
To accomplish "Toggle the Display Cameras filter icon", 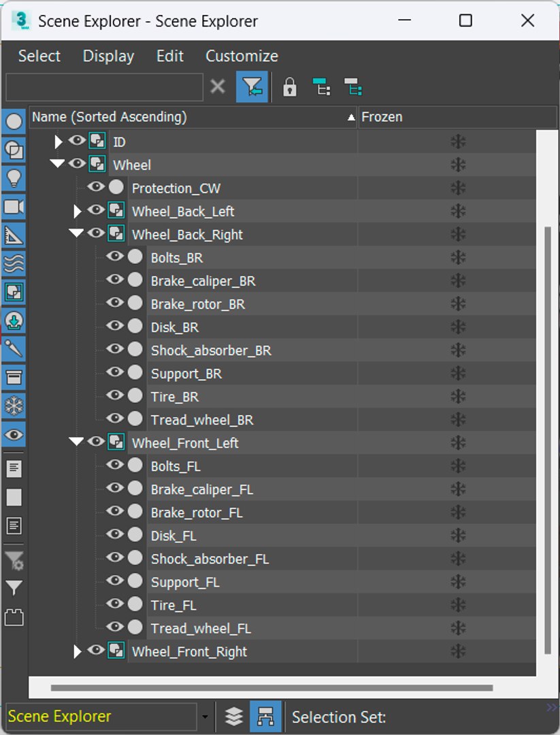I will [14, 207].
